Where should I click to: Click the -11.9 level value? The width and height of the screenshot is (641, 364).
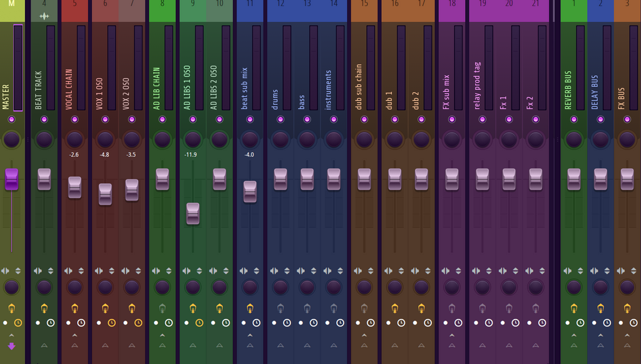[190, 154]
